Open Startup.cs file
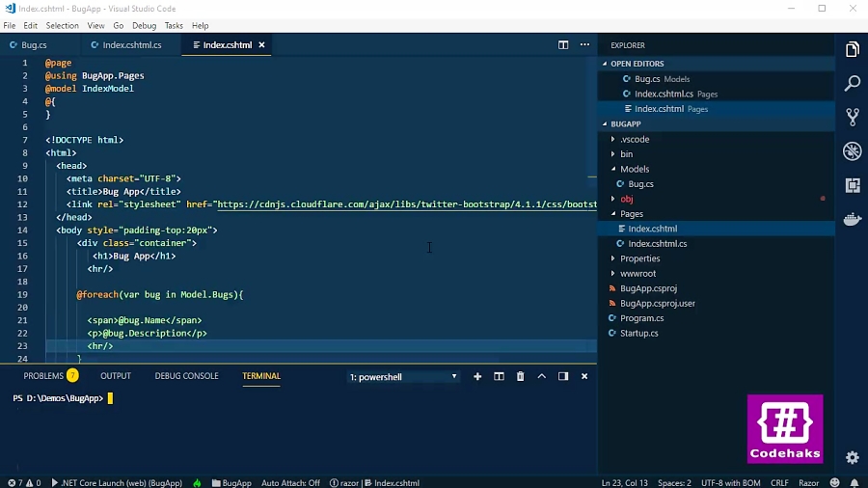This screenshot has height=488, width=868. pyautogui.click(x=717, y=333)
